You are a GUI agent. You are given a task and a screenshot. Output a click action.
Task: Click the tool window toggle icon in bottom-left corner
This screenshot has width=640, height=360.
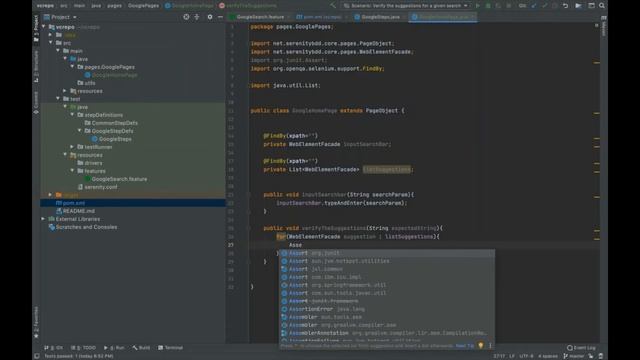point(37,356)
